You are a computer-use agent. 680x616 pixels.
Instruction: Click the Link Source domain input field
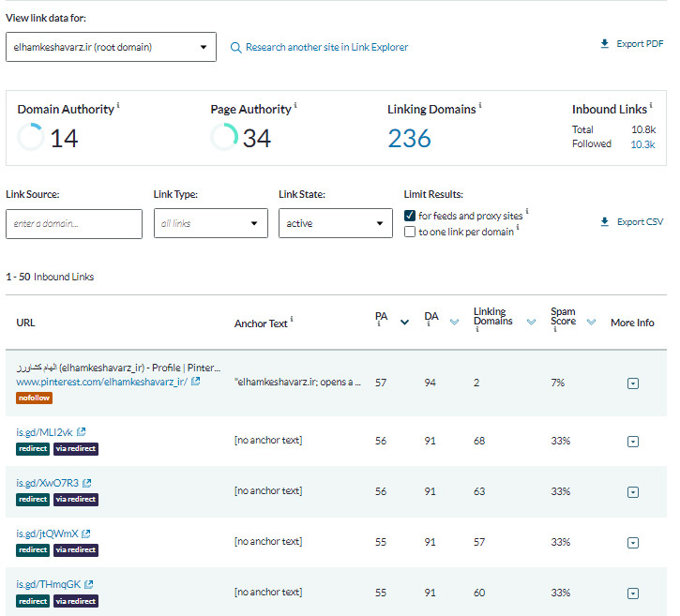(73, 224)
